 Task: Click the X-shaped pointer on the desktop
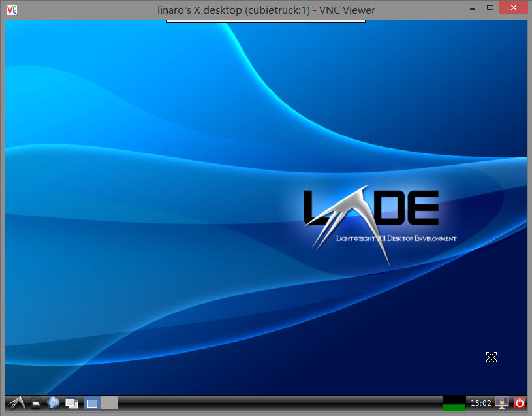492,357
